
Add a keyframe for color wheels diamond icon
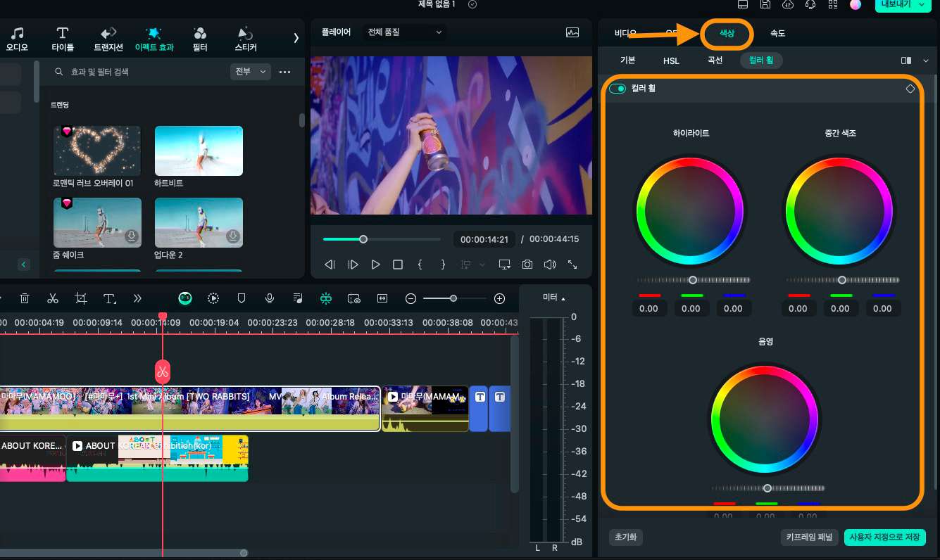point(910,89)
